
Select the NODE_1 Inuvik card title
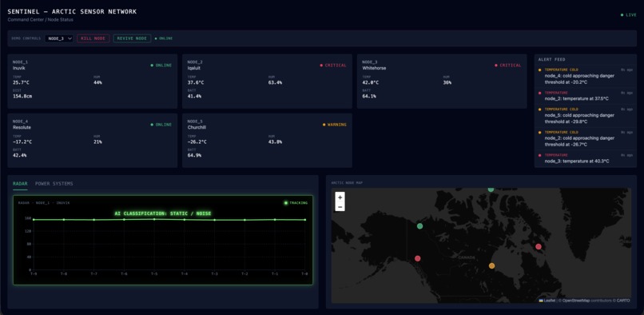click(x=20, y=65)
